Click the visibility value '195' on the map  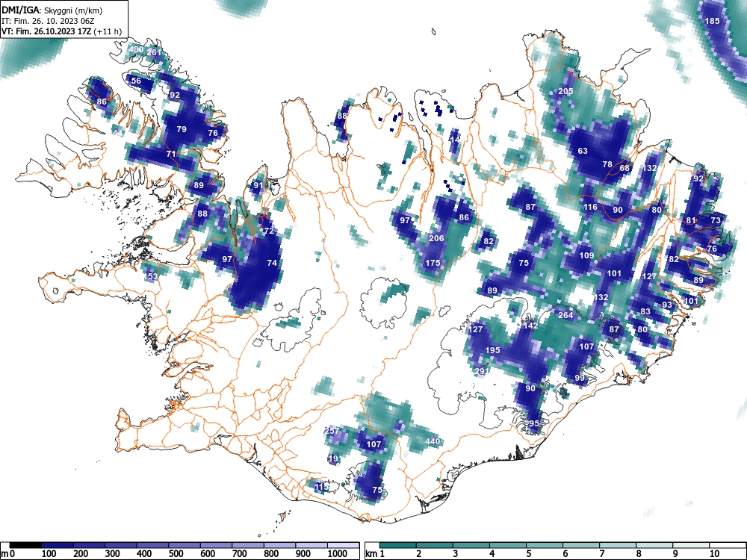pyautogui.click(x=492, y=350)
